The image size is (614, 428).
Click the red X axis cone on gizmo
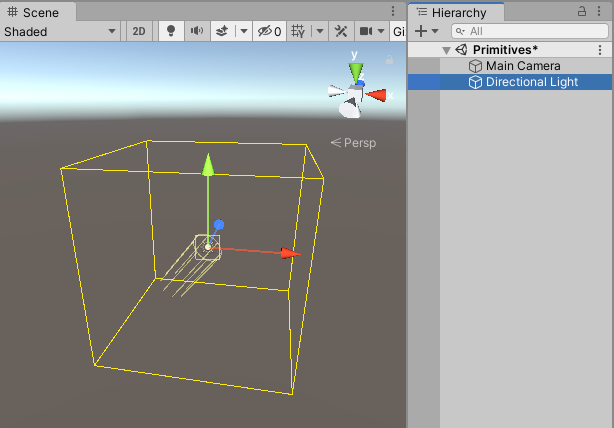377,95
